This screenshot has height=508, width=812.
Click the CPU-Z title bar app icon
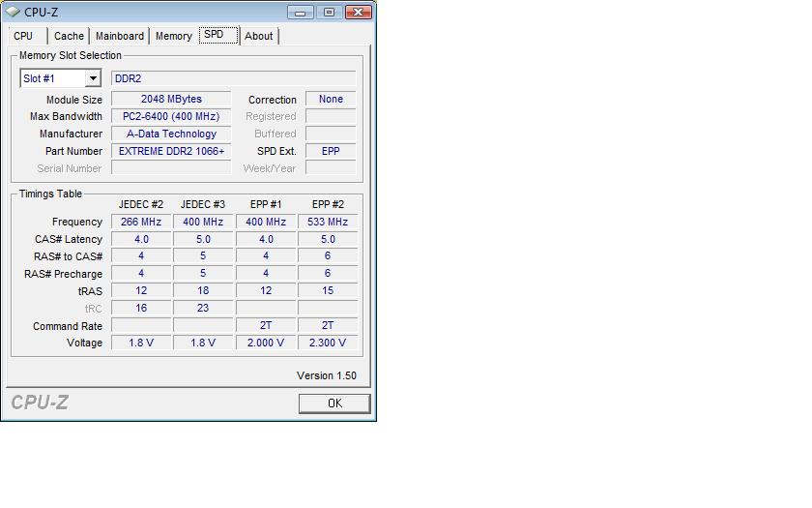click(x=13, y=12)
